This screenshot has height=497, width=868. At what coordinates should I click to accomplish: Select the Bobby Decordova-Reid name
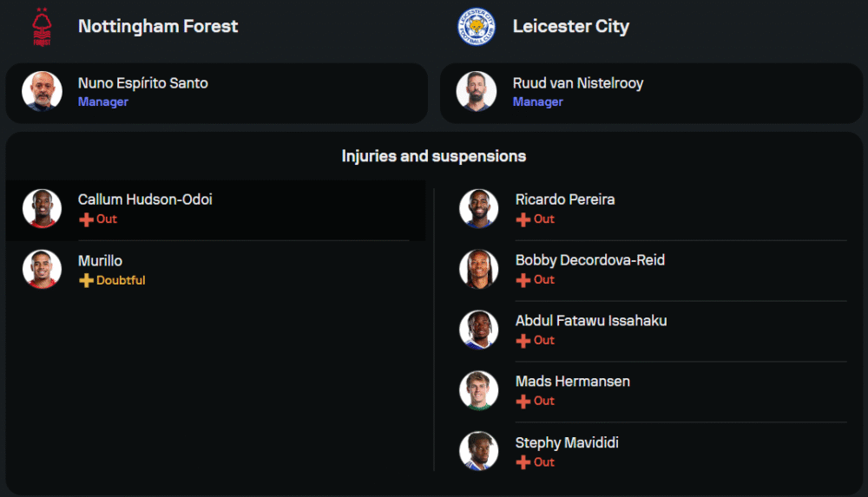coord(590,260)
